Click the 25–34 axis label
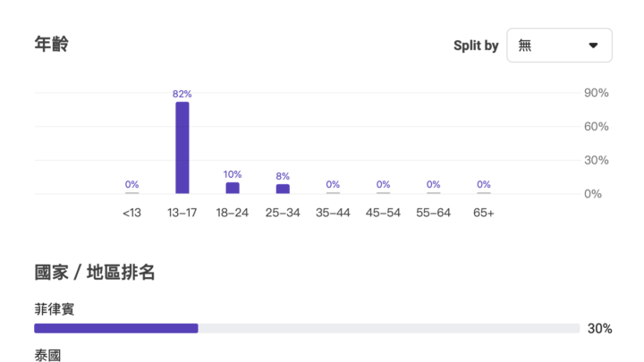Screen dimensions: 644x362 pos(283,213)
